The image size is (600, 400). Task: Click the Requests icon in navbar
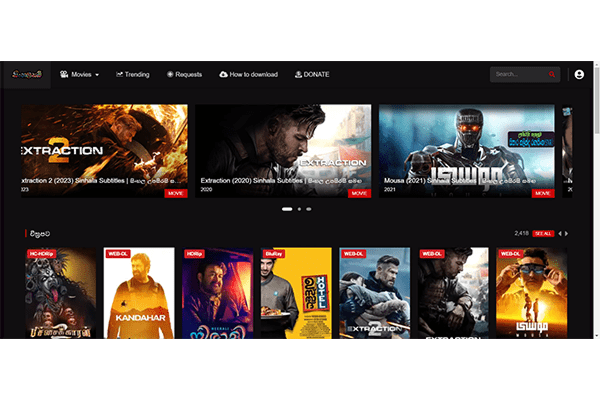click(170, 74)
